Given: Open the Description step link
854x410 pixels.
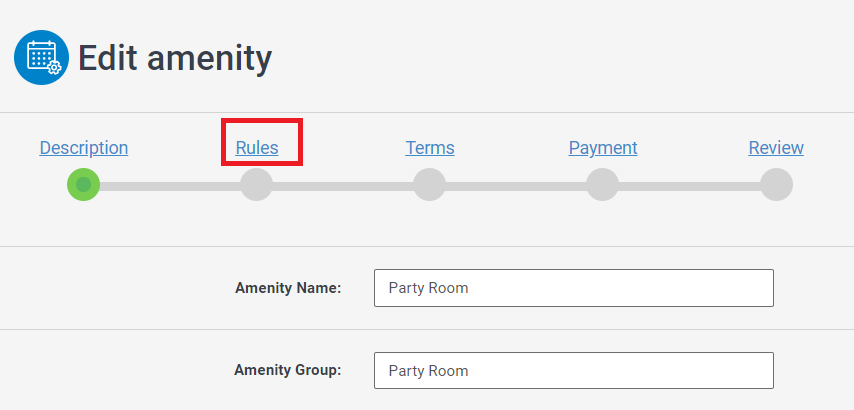Looking at the screenshot, I should tap(84, 148).
